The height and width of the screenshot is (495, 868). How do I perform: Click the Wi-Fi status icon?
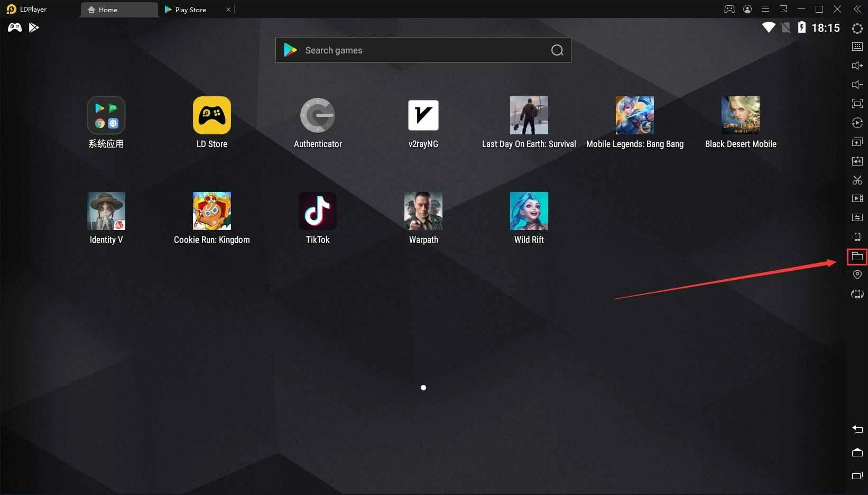pos(768,27)
